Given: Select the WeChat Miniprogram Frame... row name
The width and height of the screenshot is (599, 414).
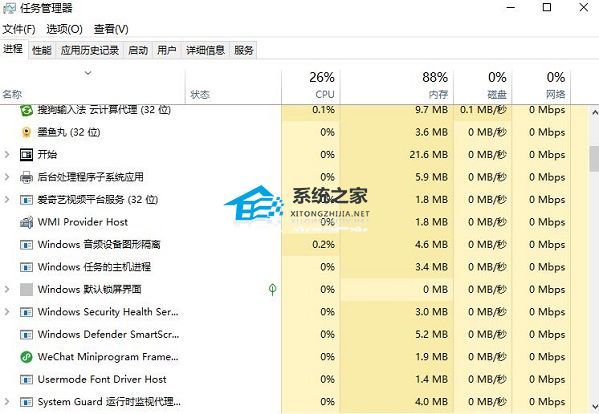Looking at the screenshot, I should (108, 357).
